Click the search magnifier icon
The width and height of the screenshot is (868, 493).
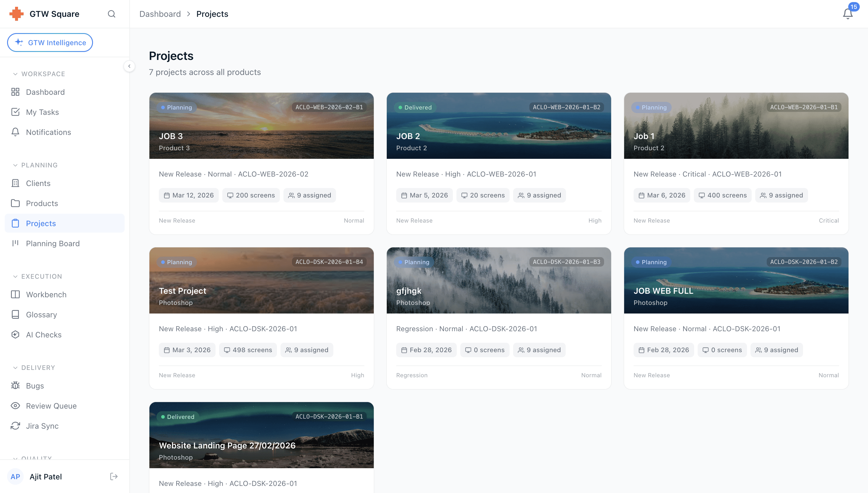[111, 14]
